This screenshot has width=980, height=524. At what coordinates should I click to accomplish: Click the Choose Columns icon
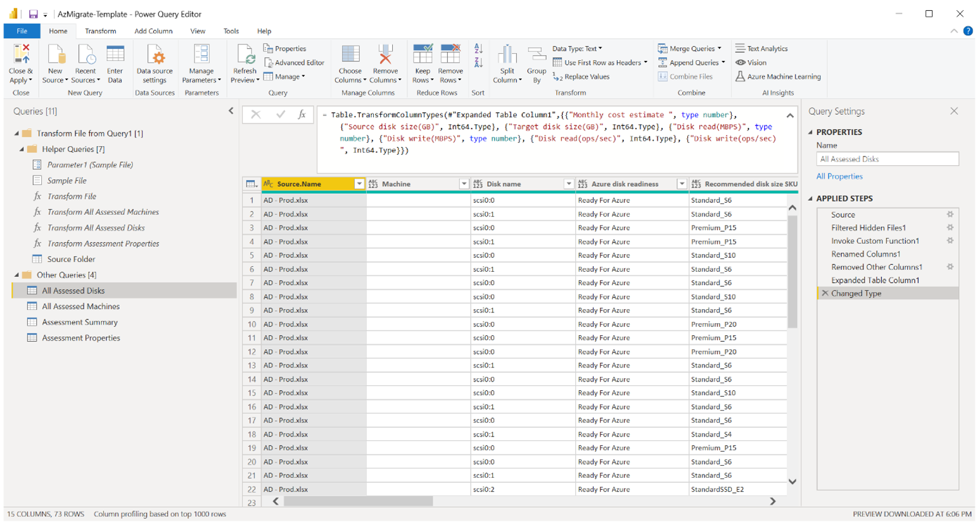tap(350, 54)
